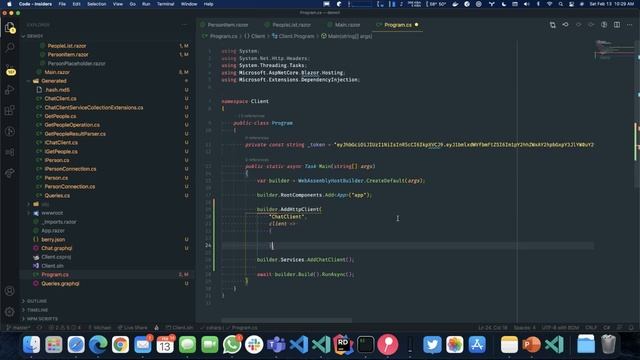
Task: Open App.razor in the explorer
Action: (x=53, y=231)
